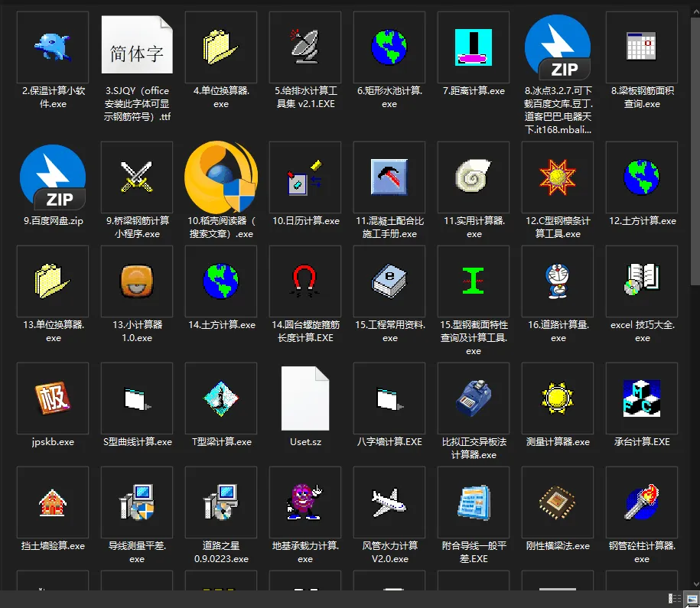Select installer icon of 道路之星 0.9.0223.exe
Screen dimensions: 700x608
(220, 502)
